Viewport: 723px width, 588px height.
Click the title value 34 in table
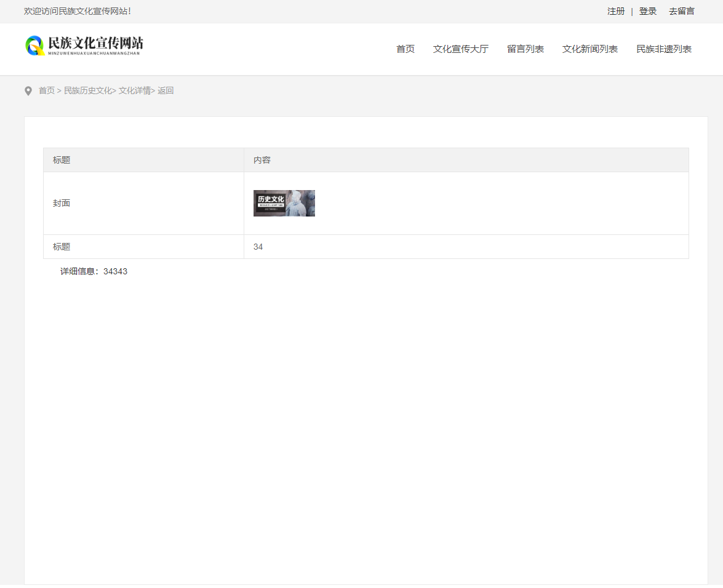258,247
